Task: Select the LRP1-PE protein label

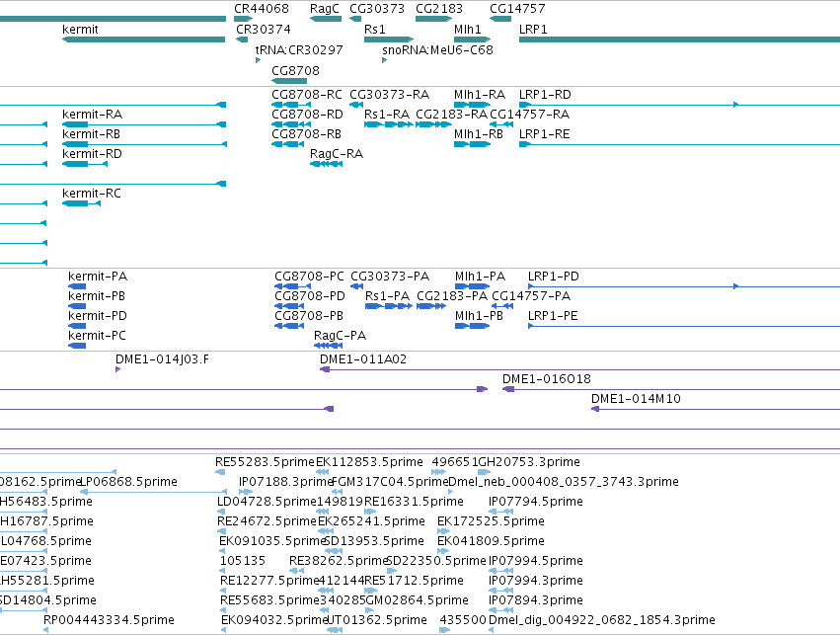Action: pyautogui.click(x=553, y=316)
